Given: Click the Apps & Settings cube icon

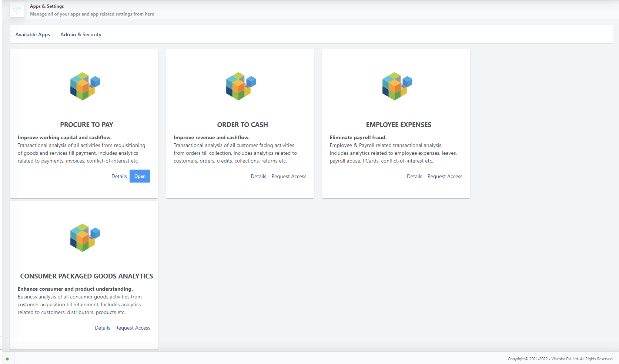Looking at the screenshot, I should tap(17, 10).
